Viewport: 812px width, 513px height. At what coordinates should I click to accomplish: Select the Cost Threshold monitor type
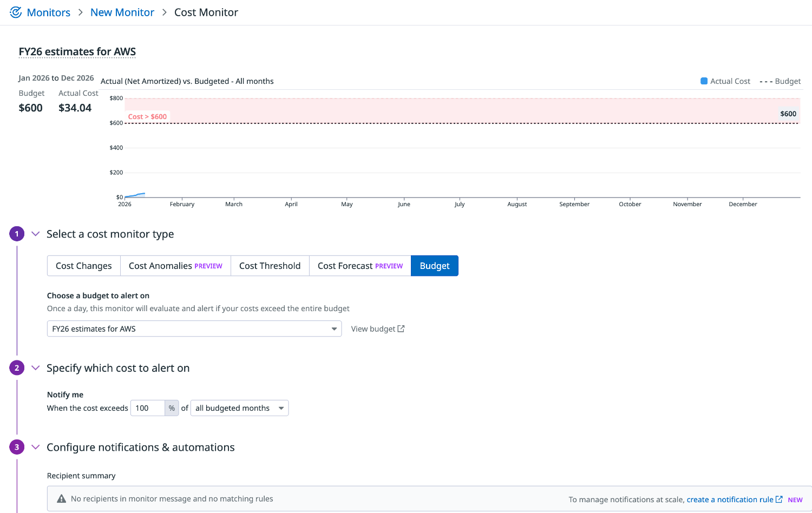[x=270, y=266]
